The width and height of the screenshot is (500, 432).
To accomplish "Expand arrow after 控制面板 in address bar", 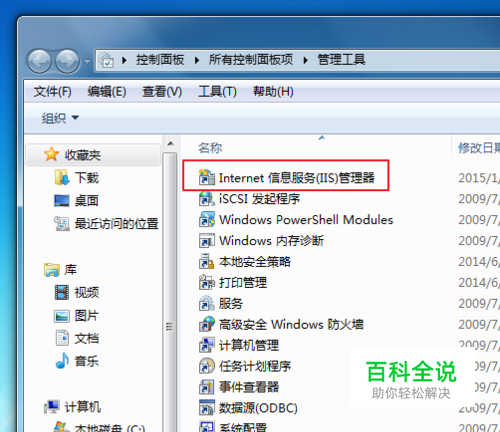I will (197, 60).
